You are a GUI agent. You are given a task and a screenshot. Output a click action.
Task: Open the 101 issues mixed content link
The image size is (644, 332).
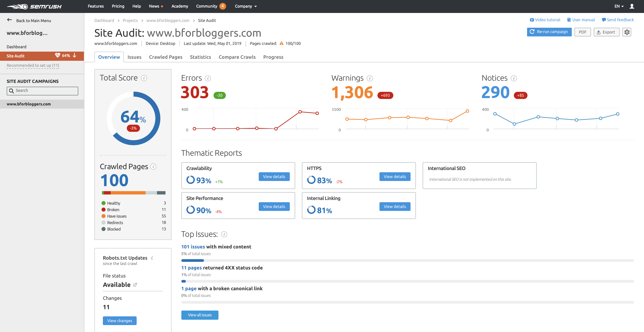tap(193, 247)
